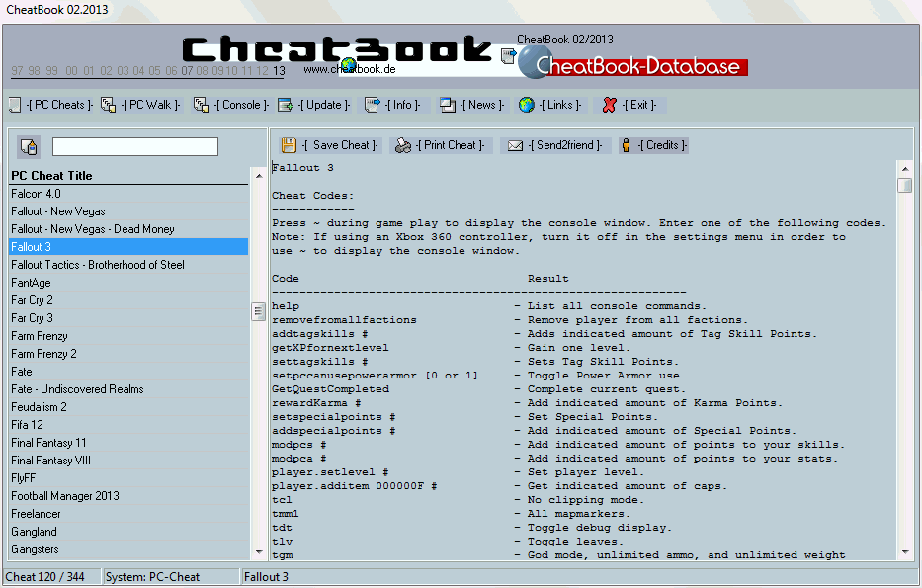The image size is (922, 588).
Task: Select Fallout - New Vegas - Dead Money
Action: point(129,229)
